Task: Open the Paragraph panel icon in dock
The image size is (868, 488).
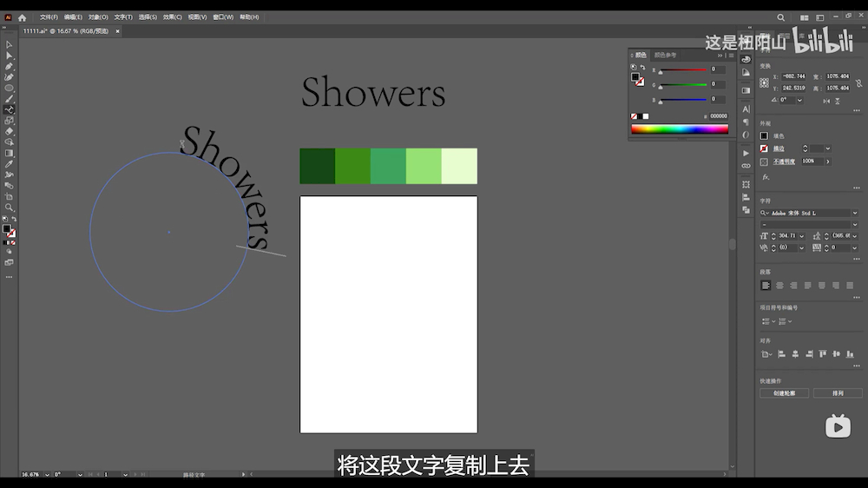Action: 746,122
